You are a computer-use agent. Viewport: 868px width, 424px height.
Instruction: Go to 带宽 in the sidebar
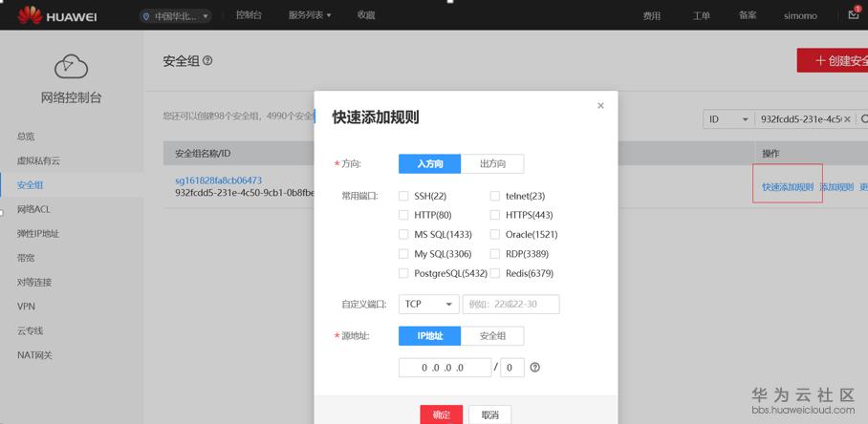[x=26, y=258]
